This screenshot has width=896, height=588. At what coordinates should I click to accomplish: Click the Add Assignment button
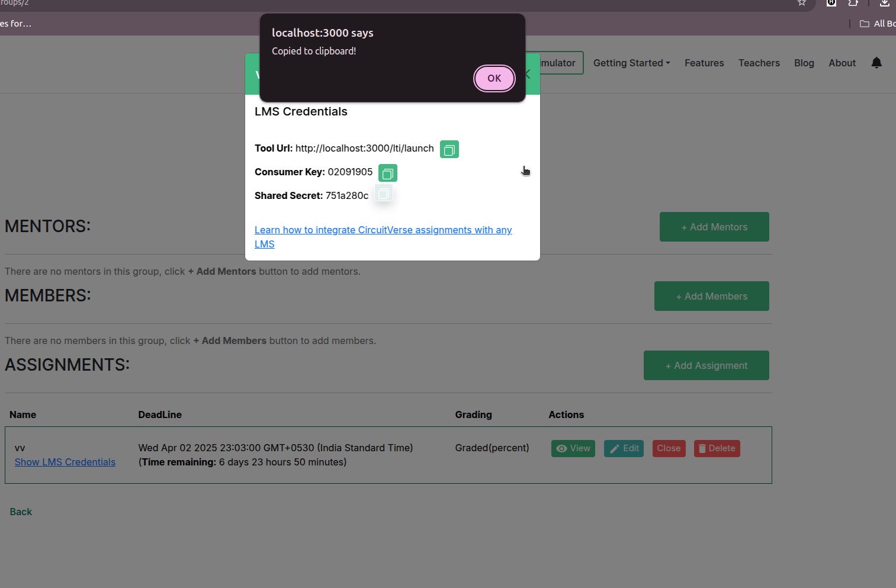(706, 365)
